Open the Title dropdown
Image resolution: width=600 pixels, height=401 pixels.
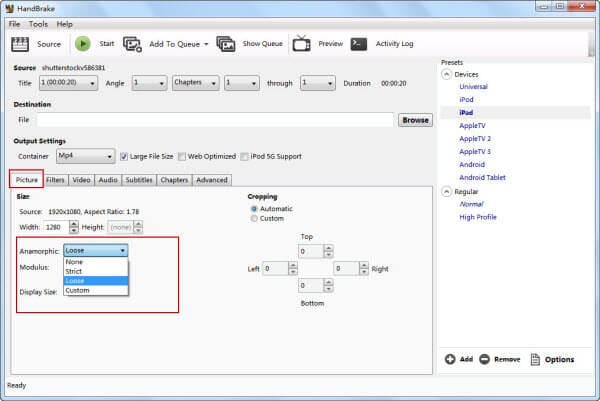(68, 83)
